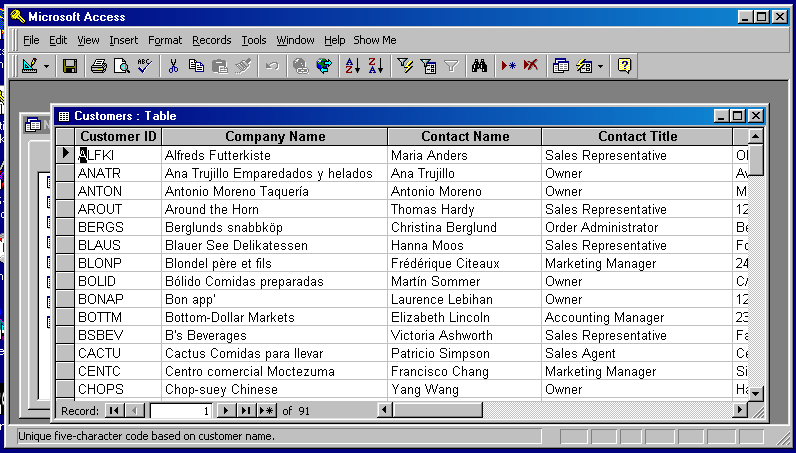Image resolution: width=796 pixels, height=453 pixels.
Task: Expand the New Object dropdown arrow
Action: pyautogui.click(x=601, y=66)
